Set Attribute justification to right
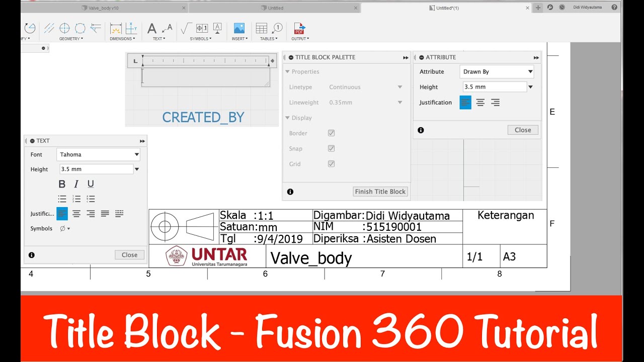The width and height of the screenshot is (644, 362). coord(495,103)
